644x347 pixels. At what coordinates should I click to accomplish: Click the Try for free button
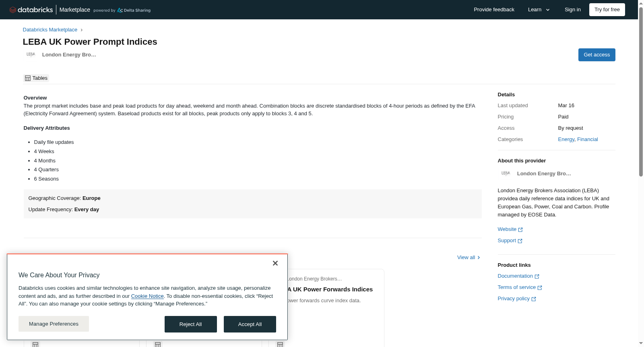pyautogui.click(x=607, y=10)
